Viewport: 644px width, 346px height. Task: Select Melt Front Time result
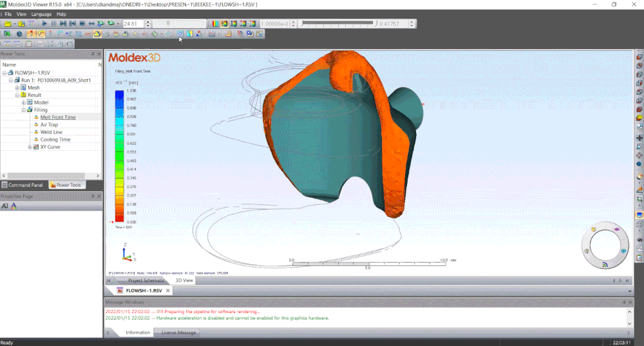(58, 117)
